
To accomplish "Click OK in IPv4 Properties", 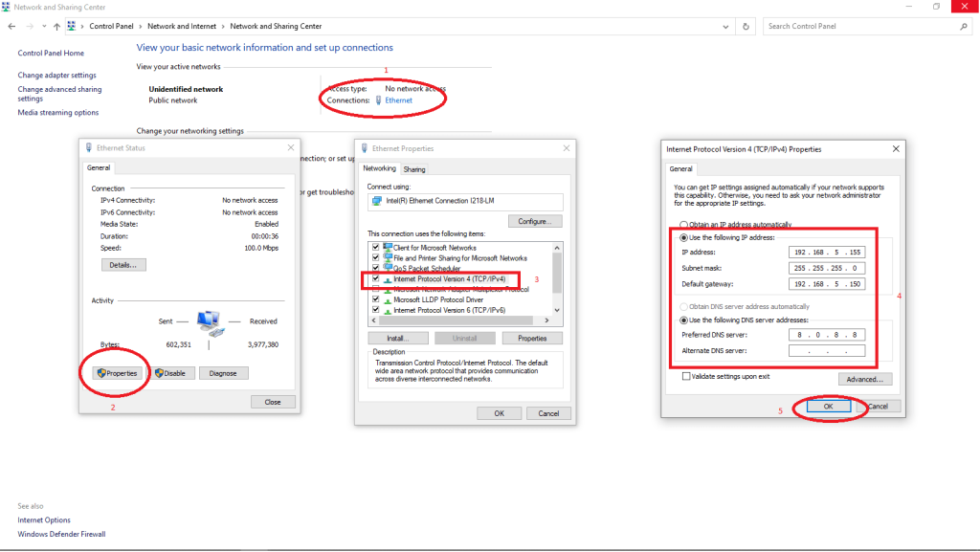I will tap(828, 406).
